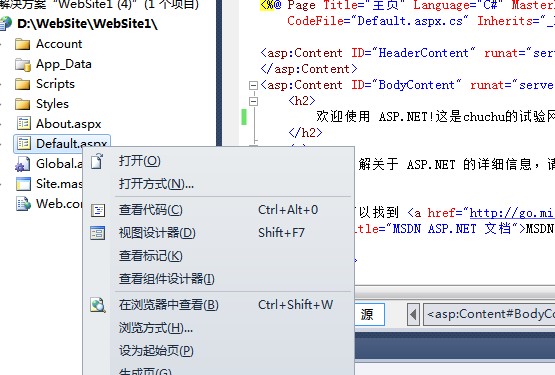Choose 打开(O) from the context menu

point(219,161)
